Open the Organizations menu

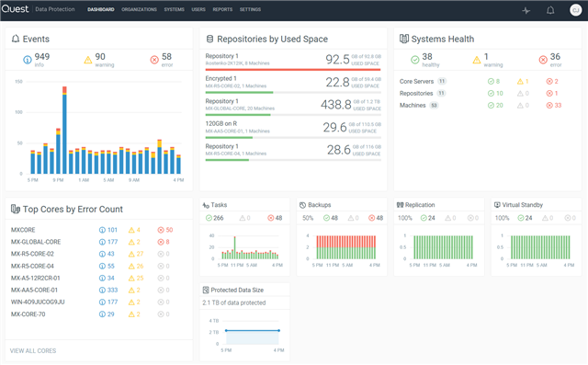139,9
